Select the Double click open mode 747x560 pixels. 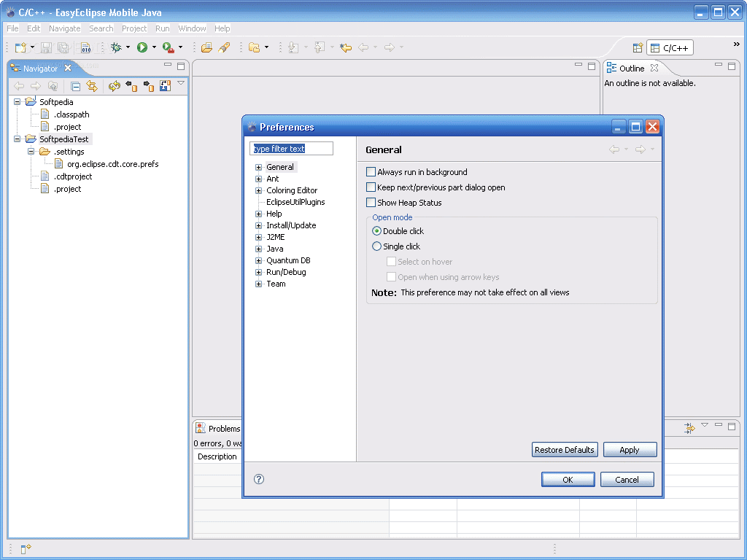(376, 231)
